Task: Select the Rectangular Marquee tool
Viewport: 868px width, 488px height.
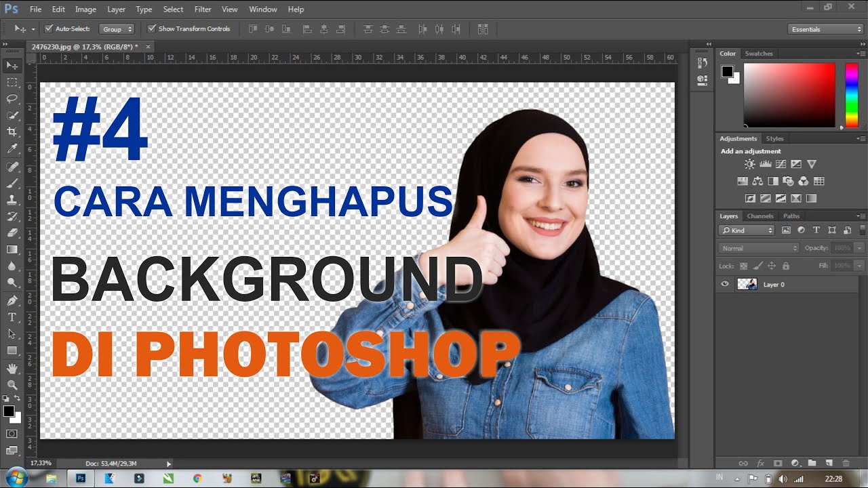Action: [x=12, y=82]
